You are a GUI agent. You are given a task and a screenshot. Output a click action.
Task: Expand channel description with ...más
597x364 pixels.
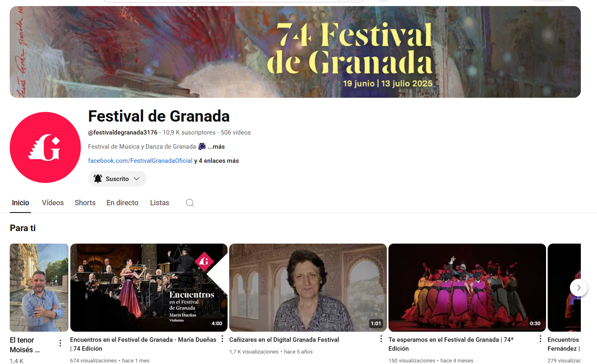(x=216, y=147)
